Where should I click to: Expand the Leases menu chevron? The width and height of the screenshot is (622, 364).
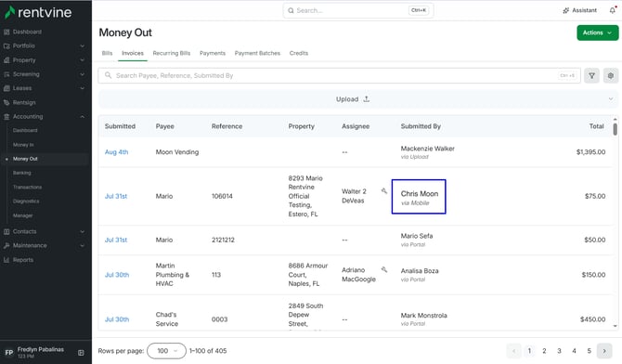(82, 88)
